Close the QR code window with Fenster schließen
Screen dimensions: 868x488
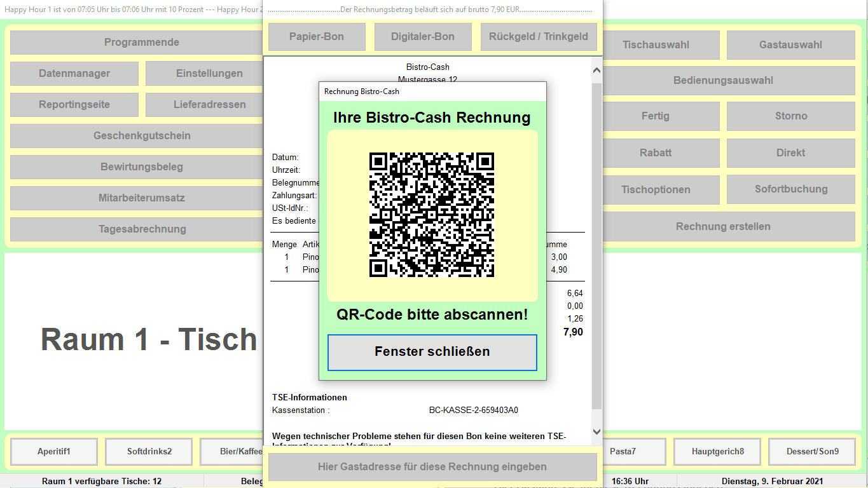432,352
